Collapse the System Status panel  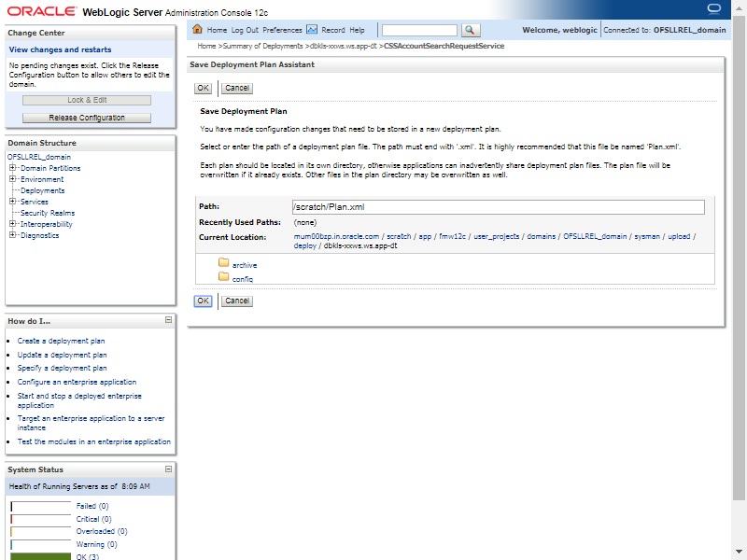pos(168,469)
